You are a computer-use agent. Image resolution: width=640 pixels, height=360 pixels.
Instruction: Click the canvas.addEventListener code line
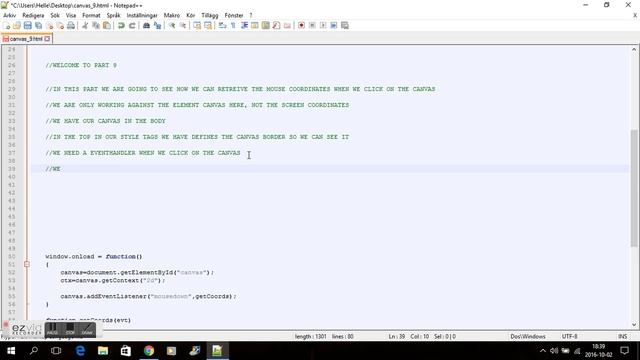tap(148, 296)
